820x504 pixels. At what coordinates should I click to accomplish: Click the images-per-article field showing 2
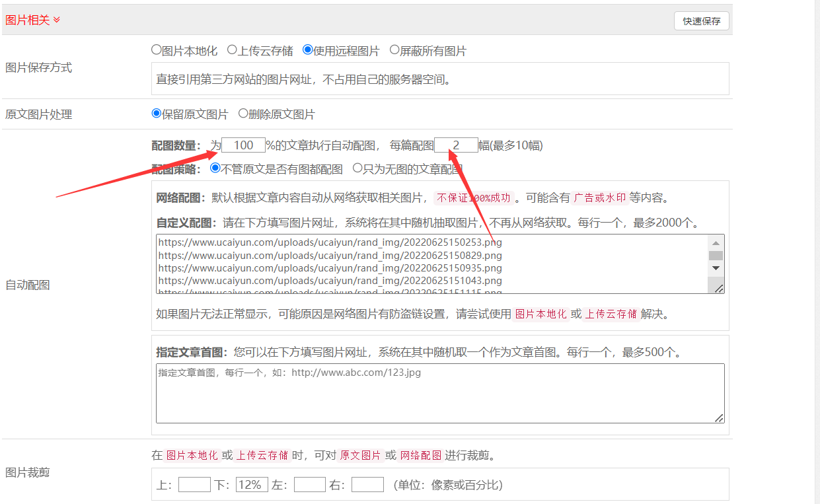click(456, 145)
